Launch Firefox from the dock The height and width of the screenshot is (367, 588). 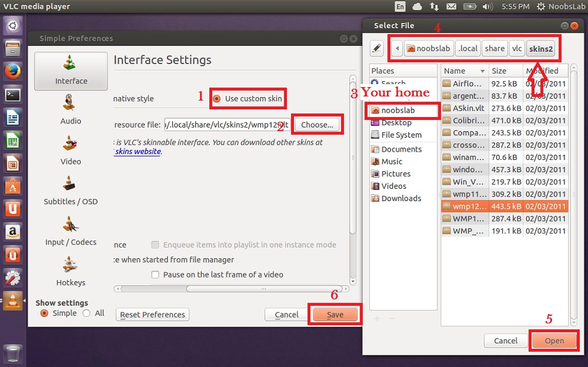pyautogui.click(x=13, y=72)
